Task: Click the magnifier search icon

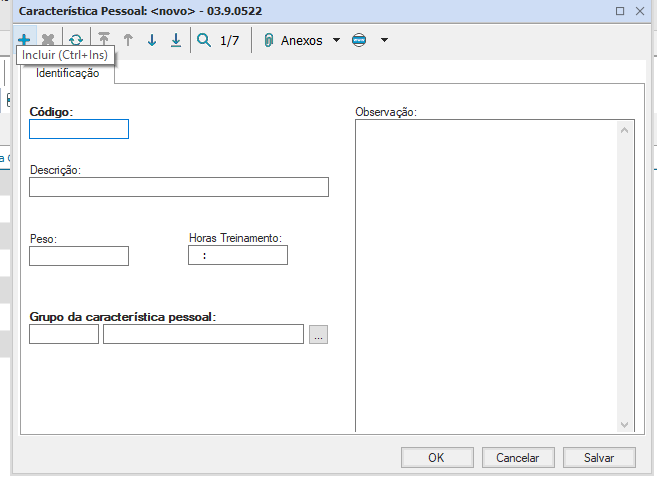Action: click(x=204, y=41)
